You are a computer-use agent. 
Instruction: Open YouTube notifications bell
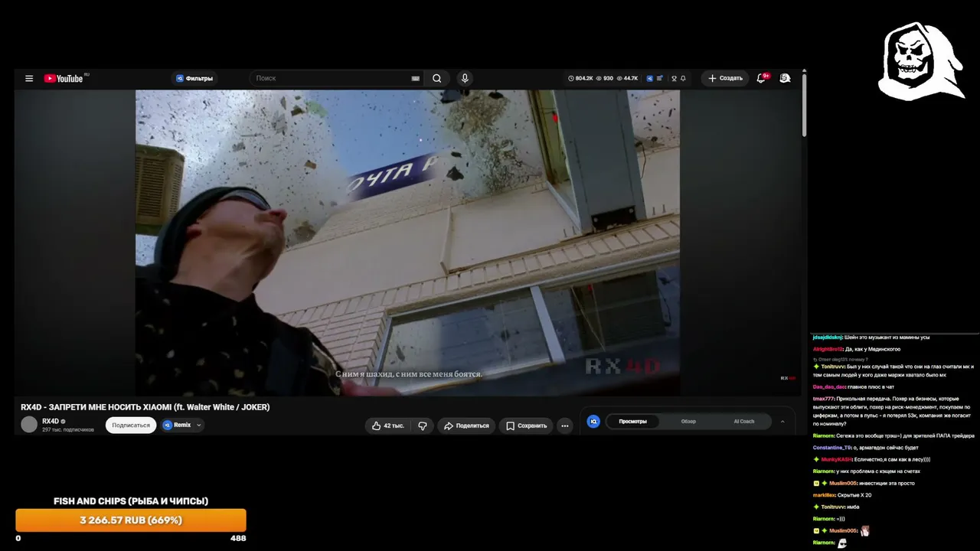click(x=761, y=78)
